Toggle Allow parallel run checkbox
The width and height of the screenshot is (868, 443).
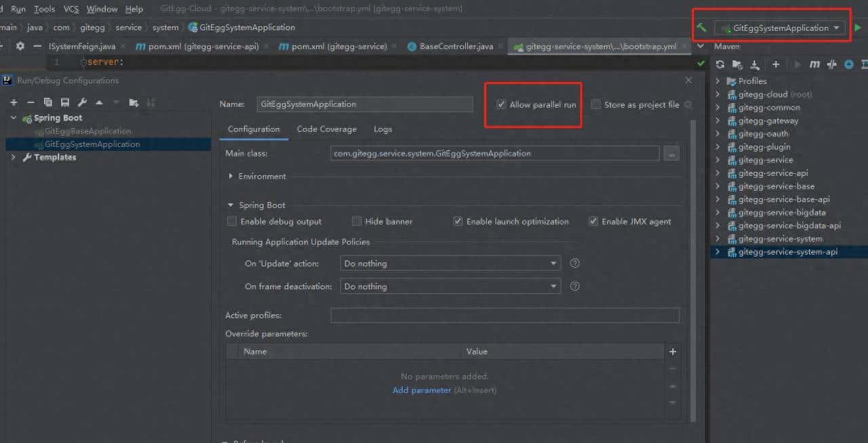[x=501, y=104]
